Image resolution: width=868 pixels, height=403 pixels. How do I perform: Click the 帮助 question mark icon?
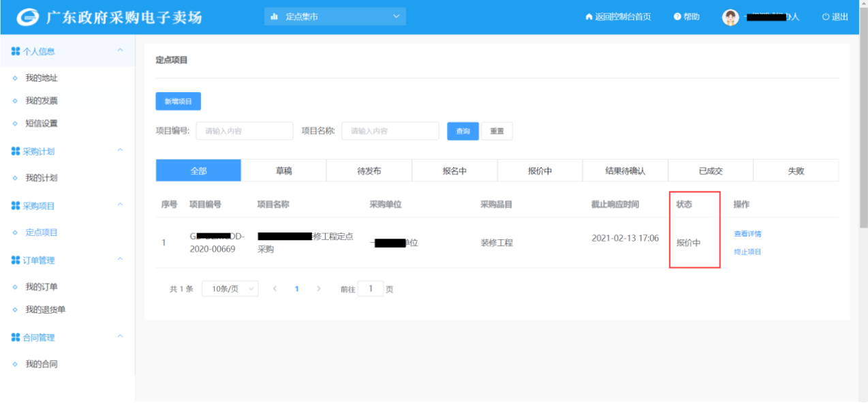pos(677,17)
